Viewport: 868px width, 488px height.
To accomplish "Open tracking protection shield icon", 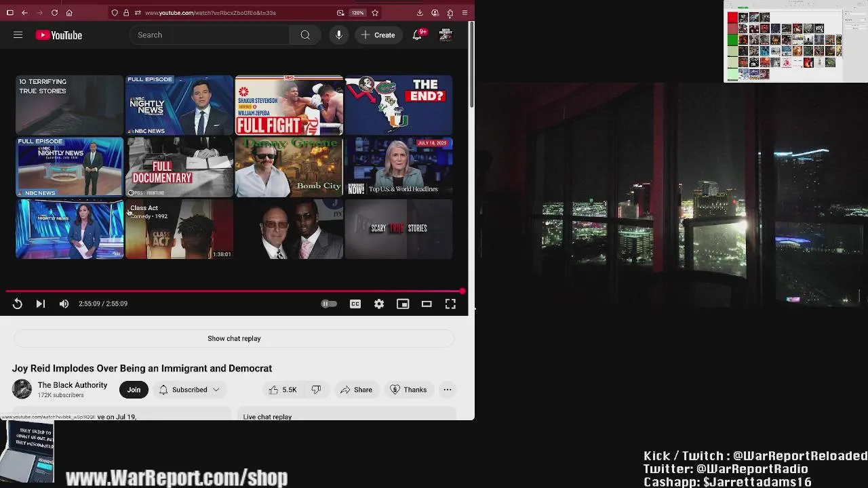I will tap(115, 12).
